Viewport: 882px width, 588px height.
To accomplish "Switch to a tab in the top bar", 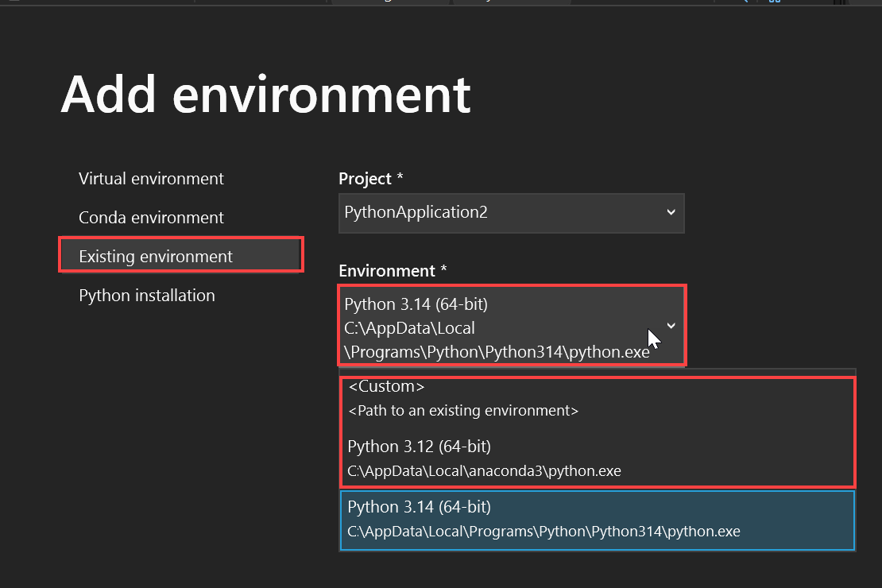I will tap(389, 2).
